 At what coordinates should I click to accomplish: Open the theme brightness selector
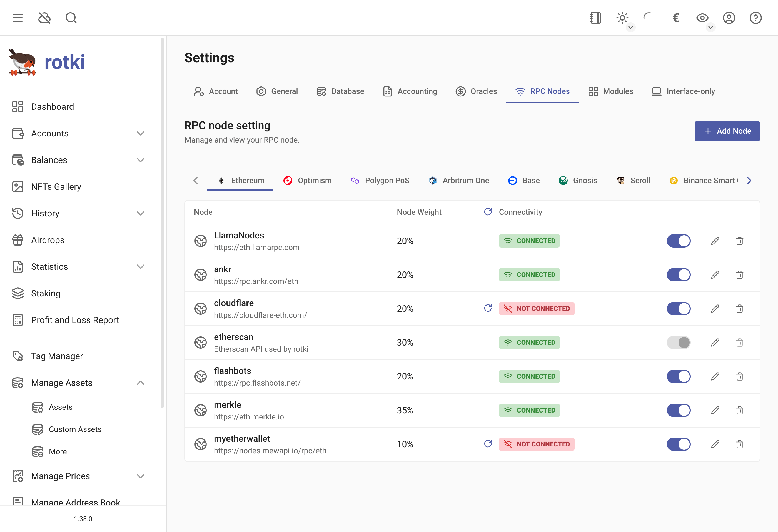(622, 18)
